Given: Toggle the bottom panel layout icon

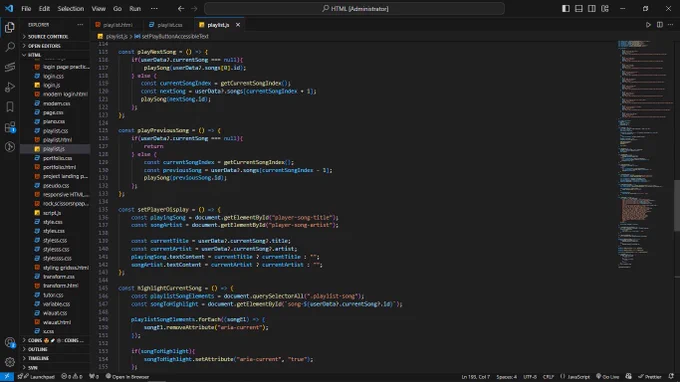Looking at the screenshot, I should pos(579,9).
